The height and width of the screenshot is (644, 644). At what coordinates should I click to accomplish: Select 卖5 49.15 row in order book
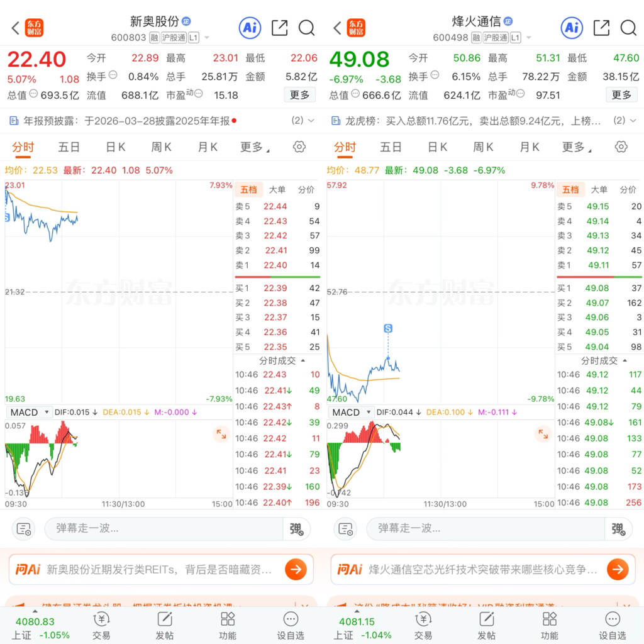coord(599,206)
